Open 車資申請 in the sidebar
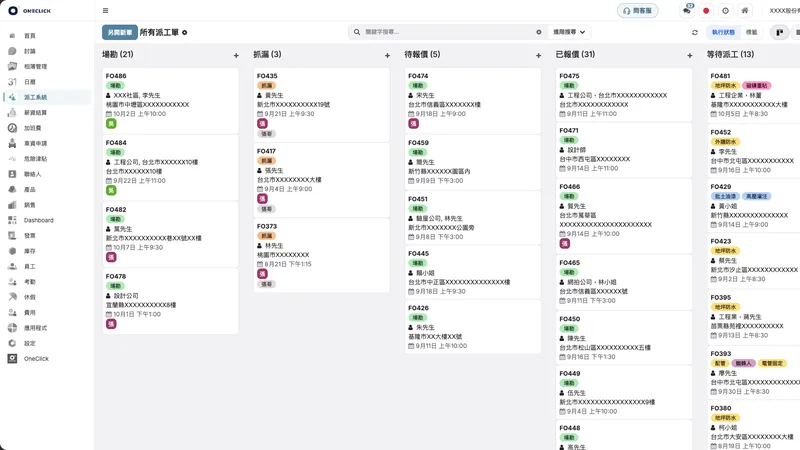The height and width of the screenshot is (450, 800). click(x=35, y=143)
